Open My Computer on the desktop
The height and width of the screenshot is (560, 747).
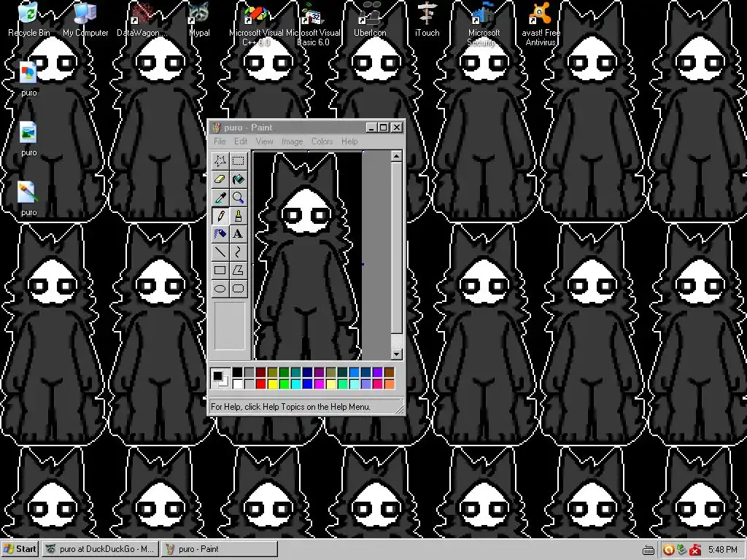(x=85, y=20)
